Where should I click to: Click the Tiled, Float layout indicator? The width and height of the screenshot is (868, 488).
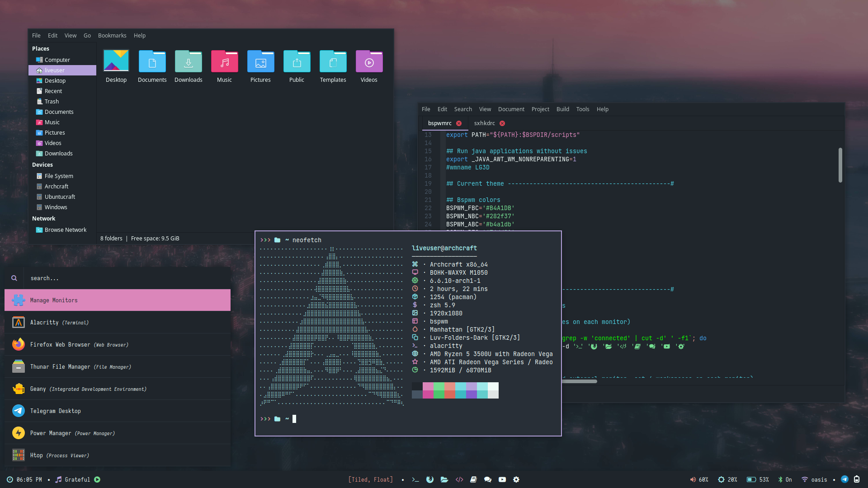click(x=370, y=480)
